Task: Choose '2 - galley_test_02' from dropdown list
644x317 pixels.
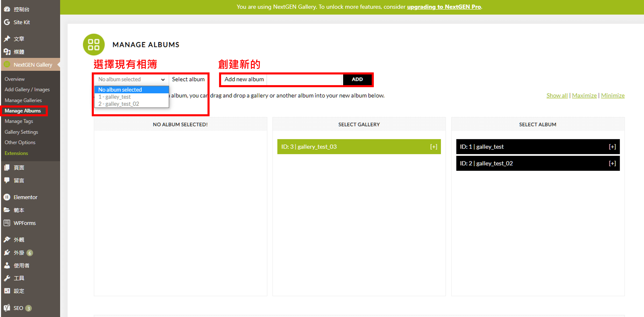Action: (119, 104)
